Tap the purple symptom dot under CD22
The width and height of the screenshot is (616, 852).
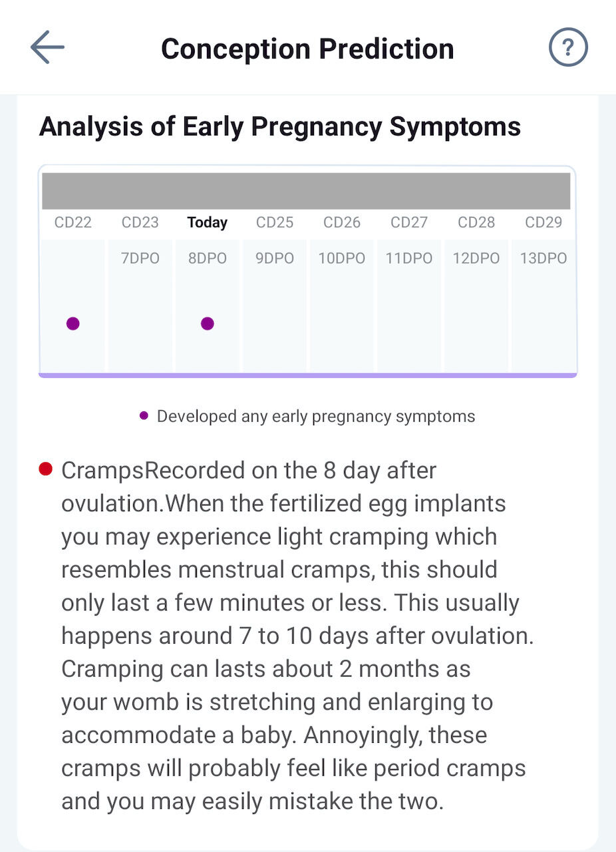[x=73, y=323]
